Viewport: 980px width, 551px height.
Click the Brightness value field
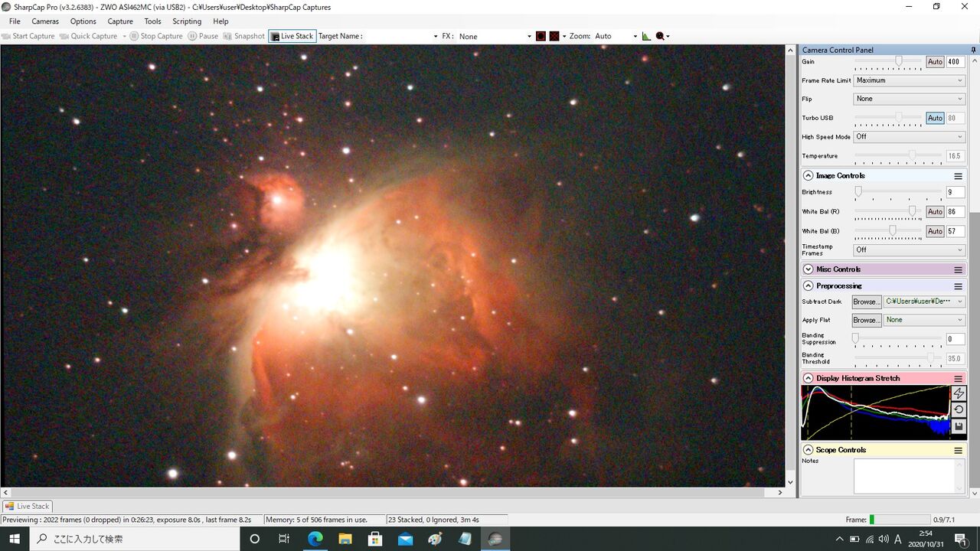[x=955, y=192]
